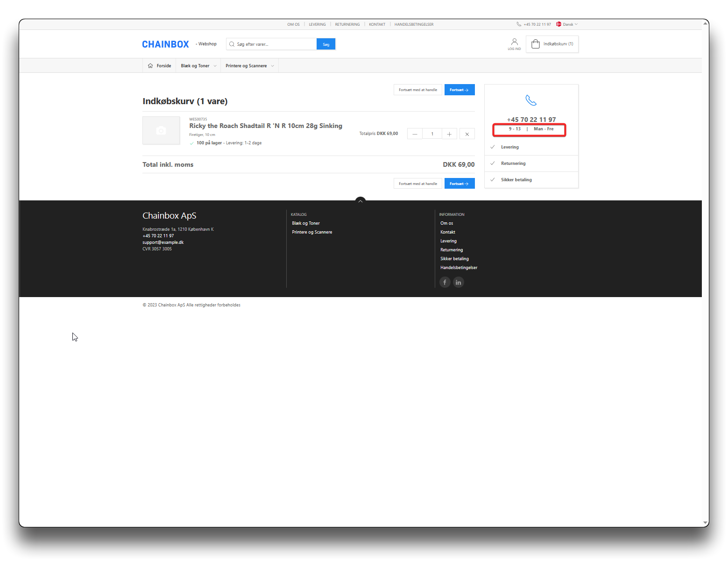Click the blue phone icon in sidebar
728x561 pixels.
tap(531, 100)
